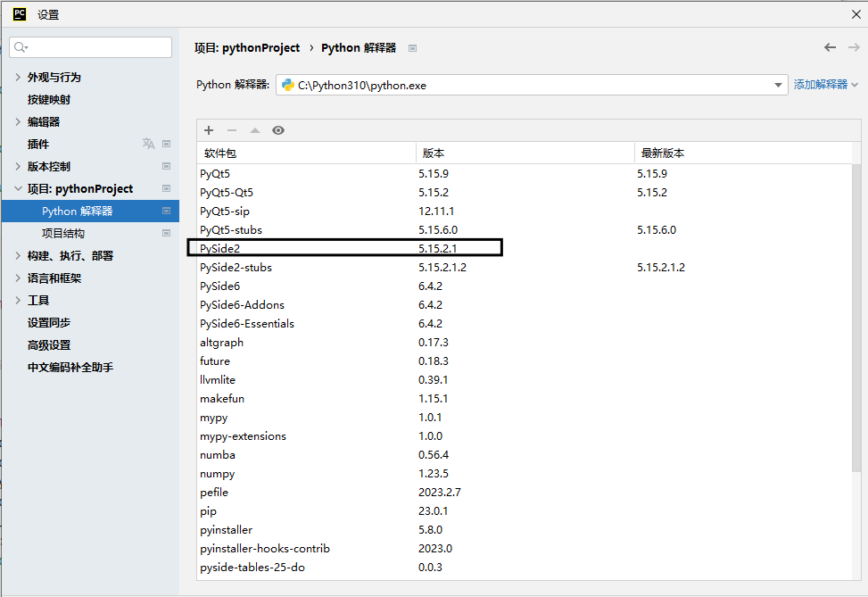
Task: Select the pyinstaller-hooks-contrib package row
Action: [x=525, y=548]
